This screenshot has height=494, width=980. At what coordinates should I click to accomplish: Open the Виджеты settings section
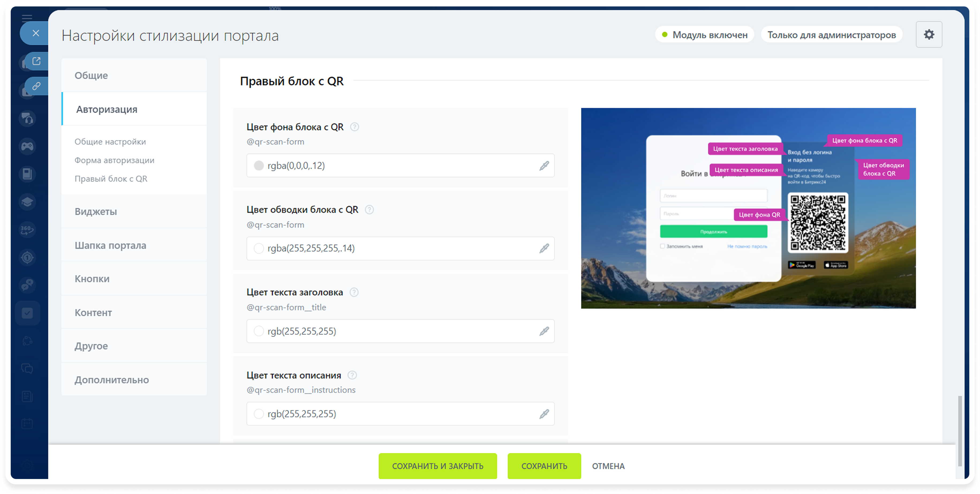(x=96, y=212)
